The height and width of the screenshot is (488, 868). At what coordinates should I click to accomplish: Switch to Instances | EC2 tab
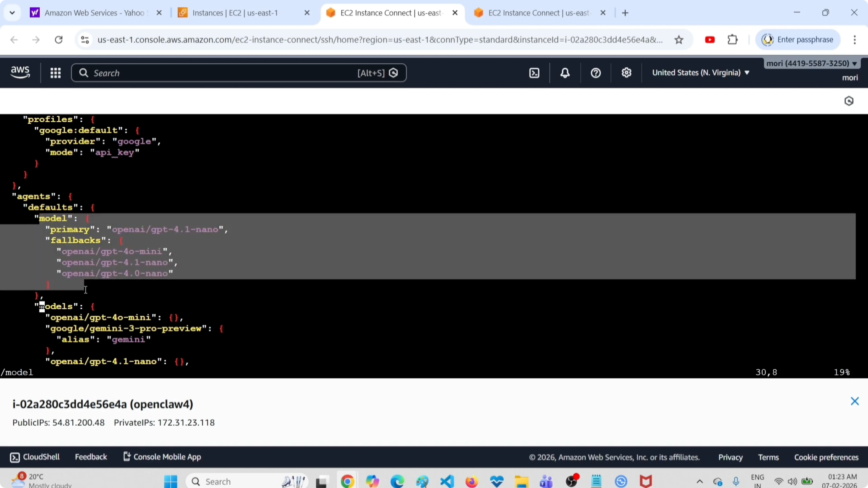[235, 13]
